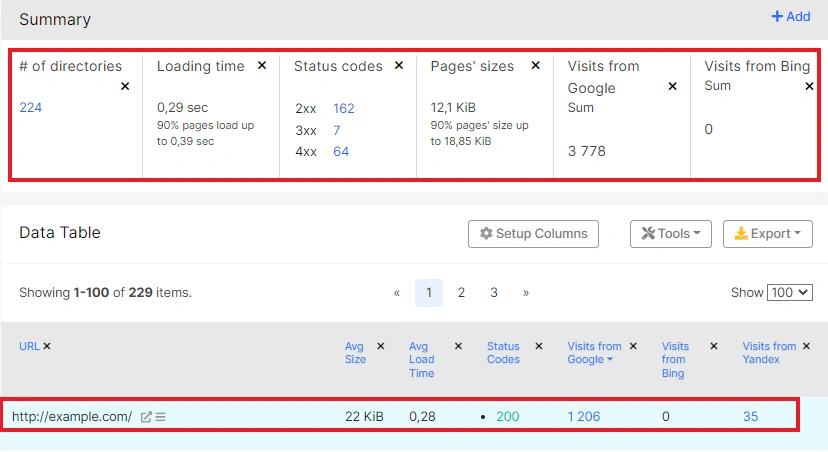Remove the Loading time summary card
The height and width of the screenshot is (452, 828).
click(x=262, y=66)
